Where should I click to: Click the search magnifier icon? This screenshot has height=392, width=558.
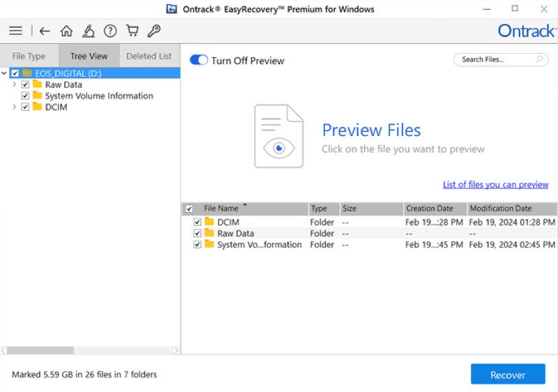pyautogui.click(x=539, y=59)
